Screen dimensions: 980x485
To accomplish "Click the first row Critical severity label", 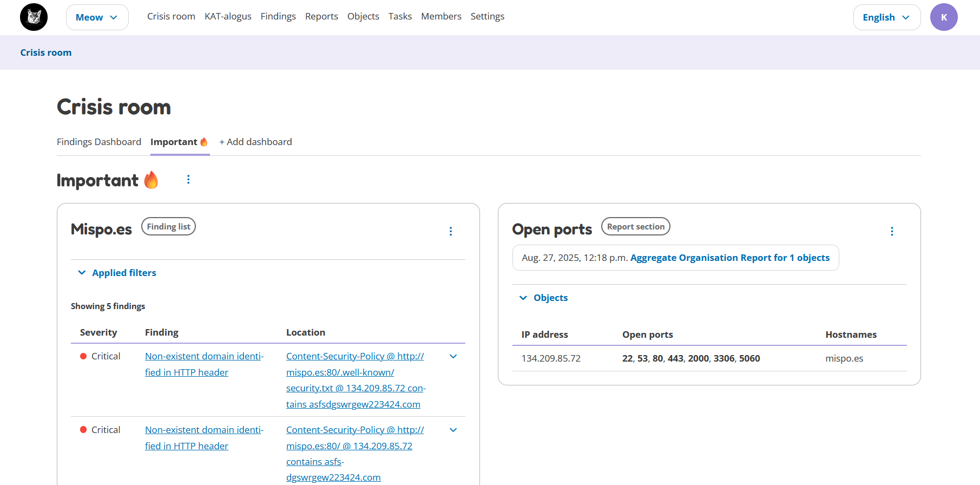I will pyautogui.click(x=106, y=356).
